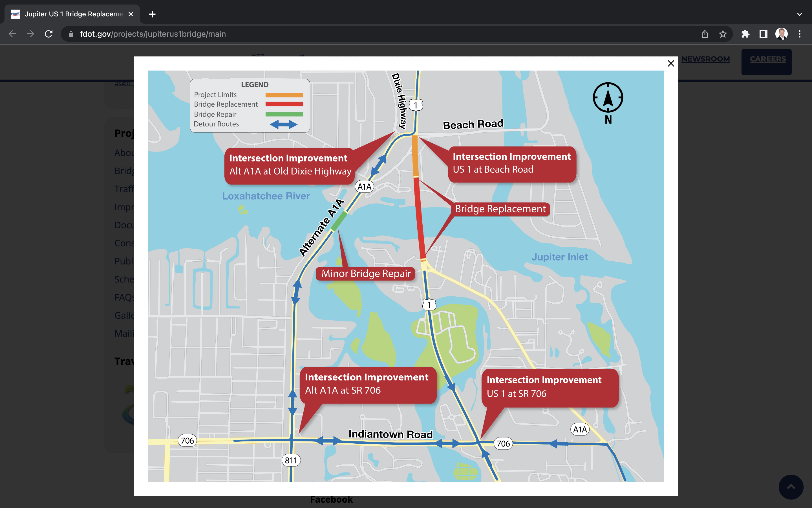This screenshot has width=812, height=508.
Task: Click the 811 route marker
Action: (291, 460)
